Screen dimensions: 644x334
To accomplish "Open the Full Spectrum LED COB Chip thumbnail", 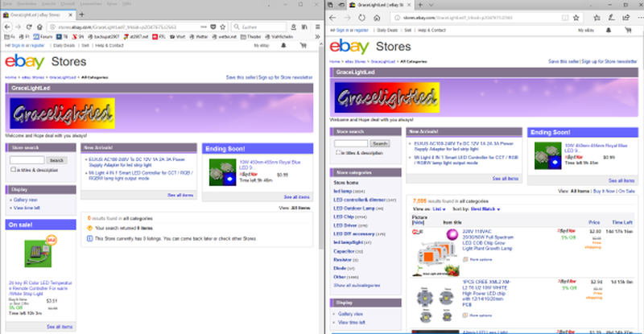I will [436, 252].
